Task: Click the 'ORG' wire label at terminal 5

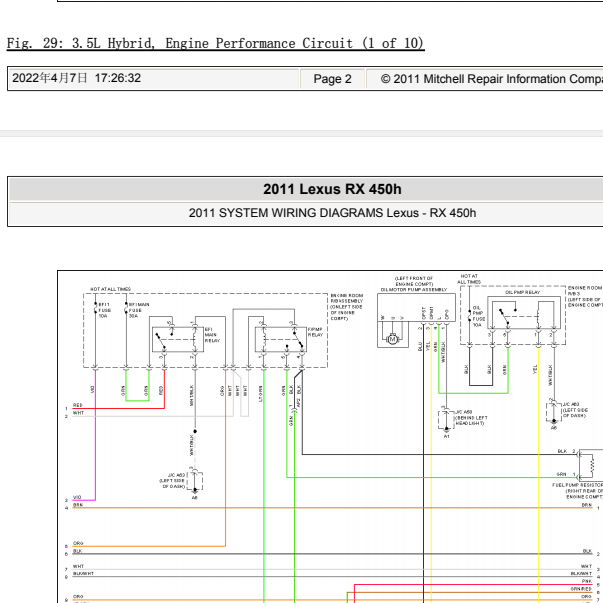Action: (x=78, y=543)
